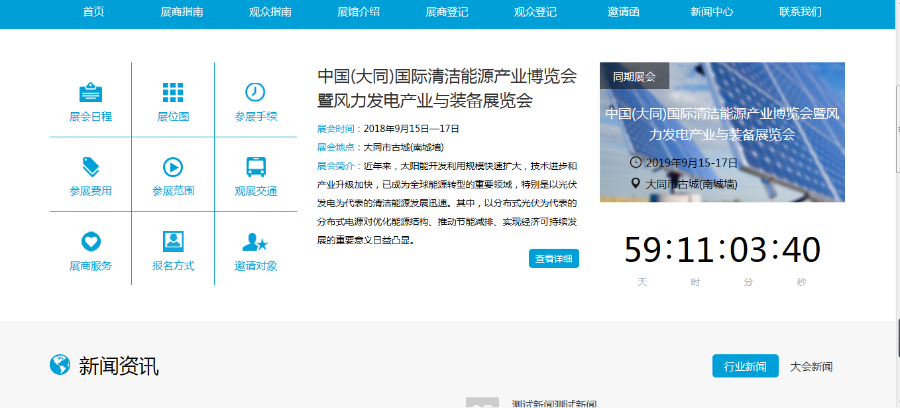The image size is (900, 408).
Task: Open the 首页 home menu item
Action: [x=94, y=12]
